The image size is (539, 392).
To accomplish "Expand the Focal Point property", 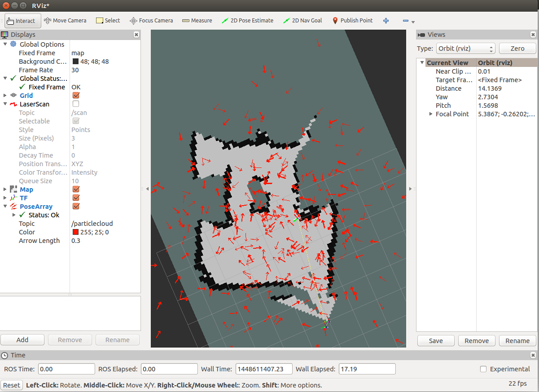I will [x=431, y=114].
